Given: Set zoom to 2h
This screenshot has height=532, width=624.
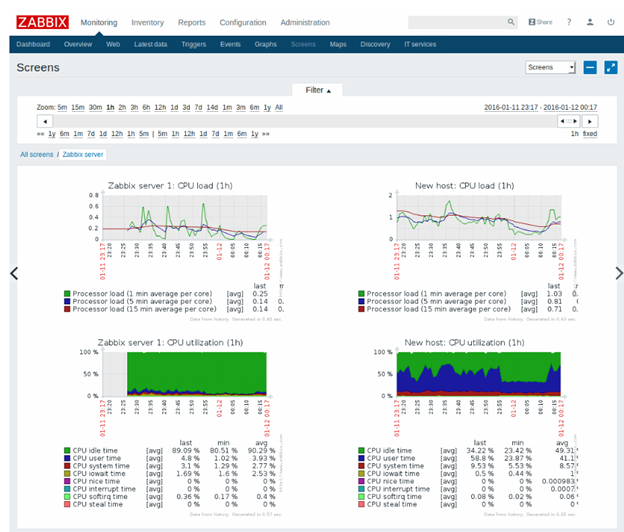Looking at the screenshot, I should pyautogui.click(x=122, y=107).
